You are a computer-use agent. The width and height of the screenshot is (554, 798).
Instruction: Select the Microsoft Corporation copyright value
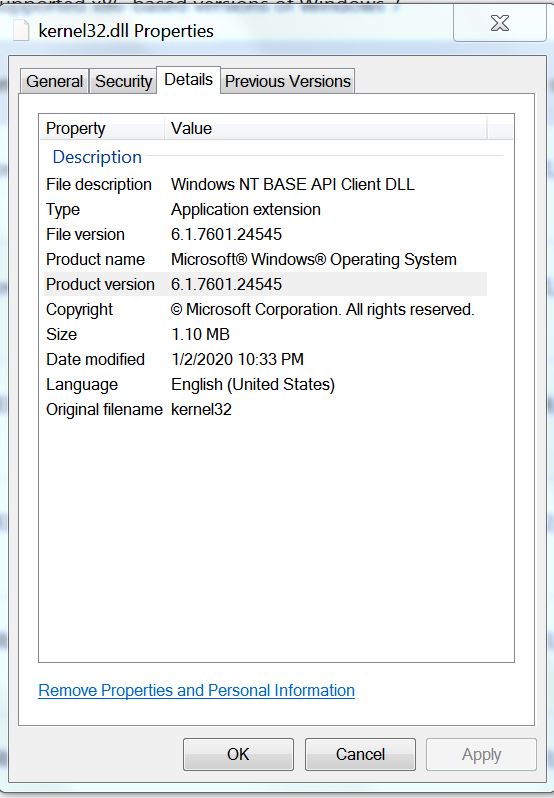[x=323, y=309]
